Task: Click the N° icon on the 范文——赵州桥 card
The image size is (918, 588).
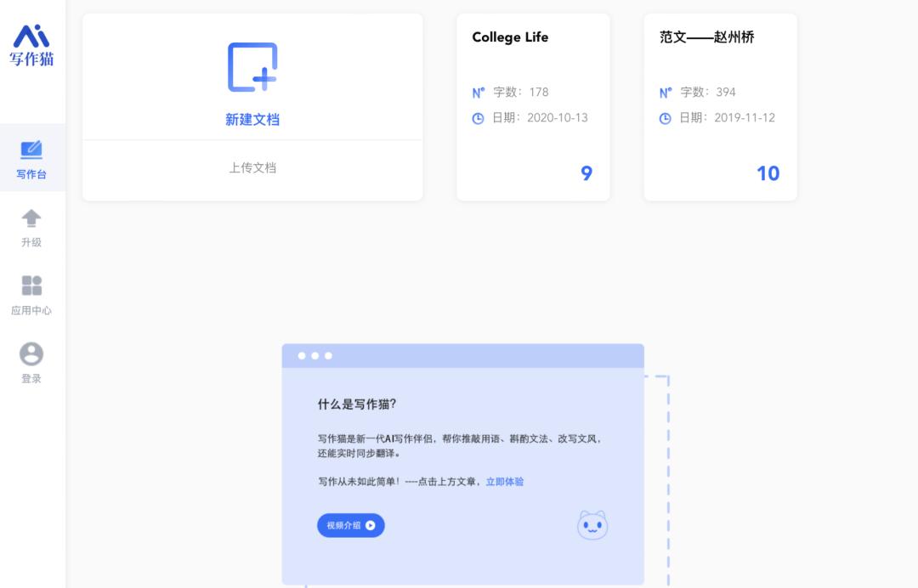Action: [x=666, y=92]
